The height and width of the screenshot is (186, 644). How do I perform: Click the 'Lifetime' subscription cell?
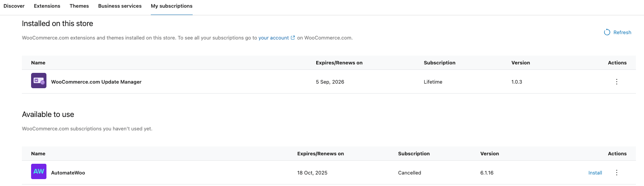pos(433,82)
